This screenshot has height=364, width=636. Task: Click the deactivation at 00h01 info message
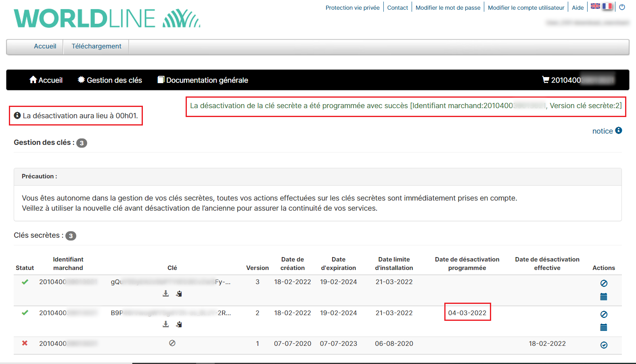coord(76,116)
